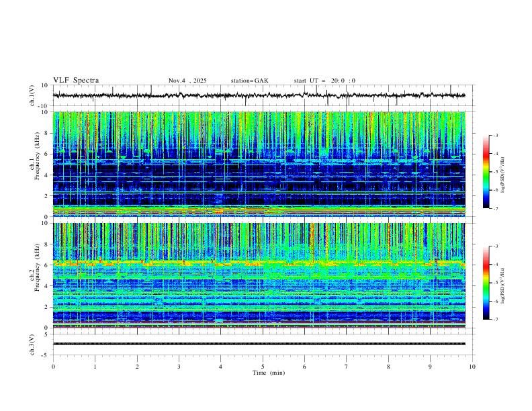
Task: Click the 'station=GAK' label
Action: pyautogui.click(x=249, y=81)
